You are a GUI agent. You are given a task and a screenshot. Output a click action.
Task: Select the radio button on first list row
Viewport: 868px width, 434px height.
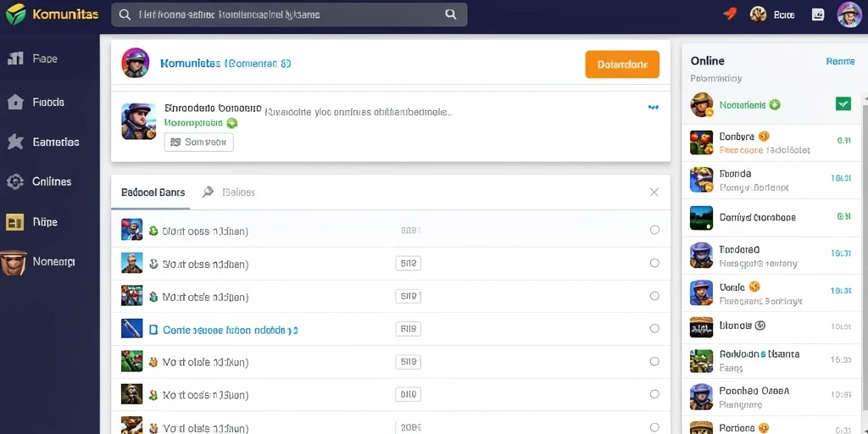[x=654, y=230]
